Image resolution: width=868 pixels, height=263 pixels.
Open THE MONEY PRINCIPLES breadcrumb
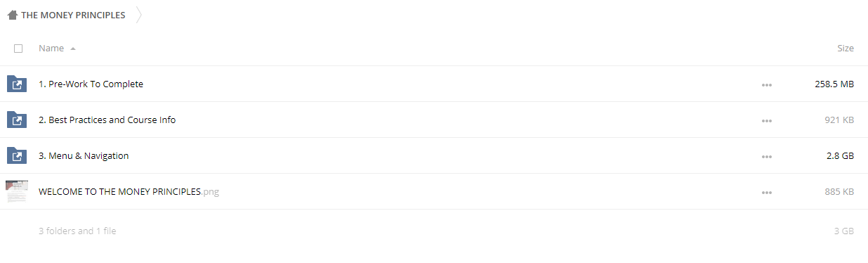tap(73, 15)
